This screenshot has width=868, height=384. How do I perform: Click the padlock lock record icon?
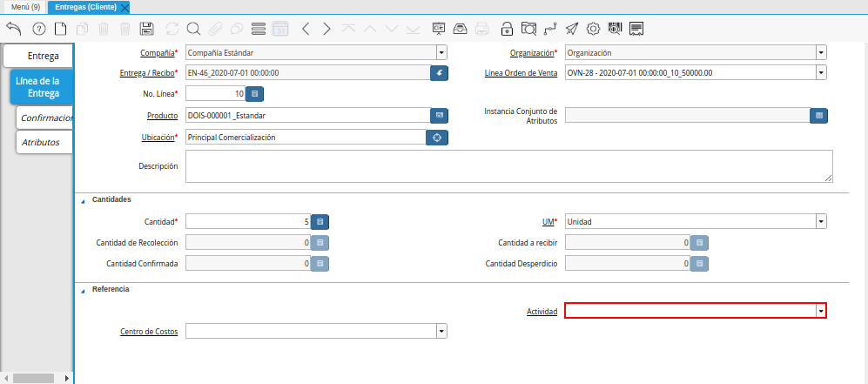point(507,29)
